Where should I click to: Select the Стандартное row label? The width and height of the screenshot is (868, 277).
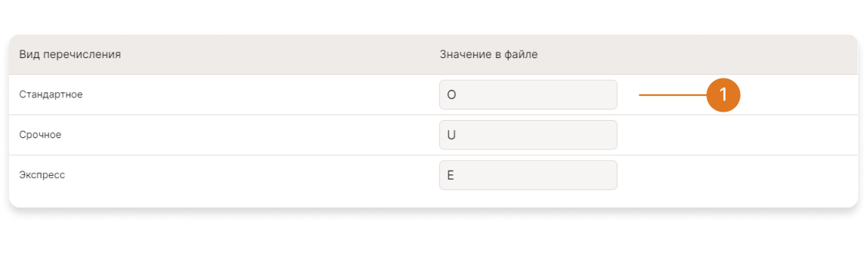coord(51,94)
